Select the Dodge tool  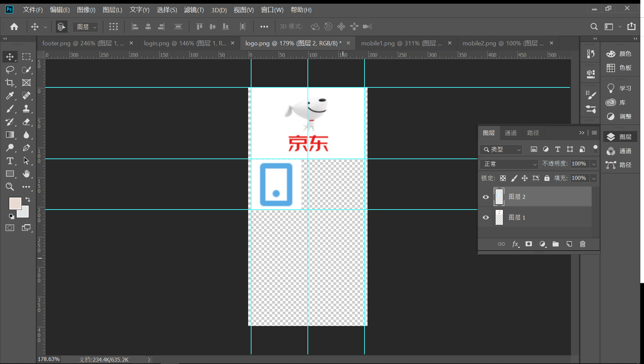coord(10,148)
